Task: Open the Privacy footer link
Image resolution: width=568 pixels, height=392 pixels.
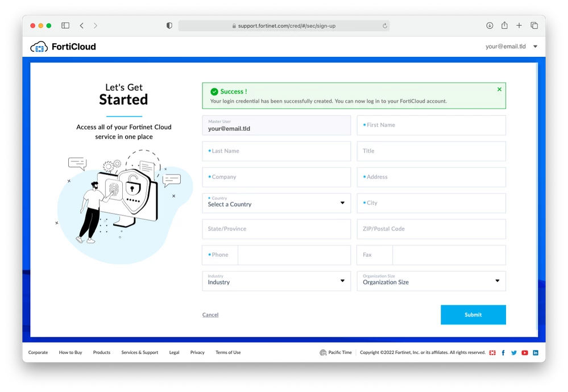Action: click(x=197, y=353)
